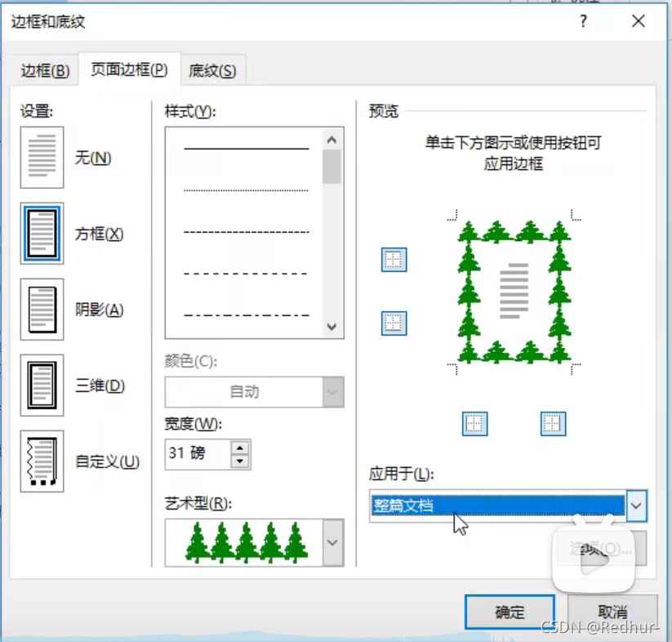Increase width with the 磅 spinner up arrow
The image size is (672, 642).
tap(240, 448)
